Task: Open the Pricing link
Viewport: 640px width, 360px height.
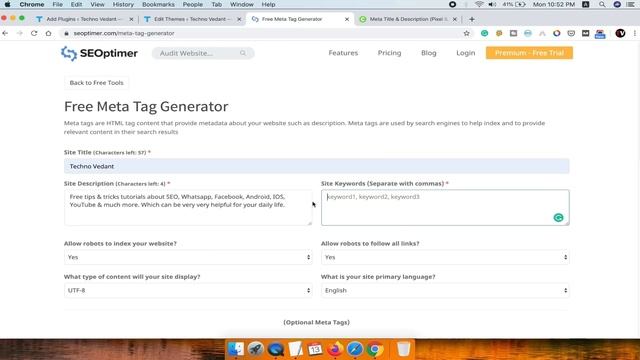Action: [389, 53]
